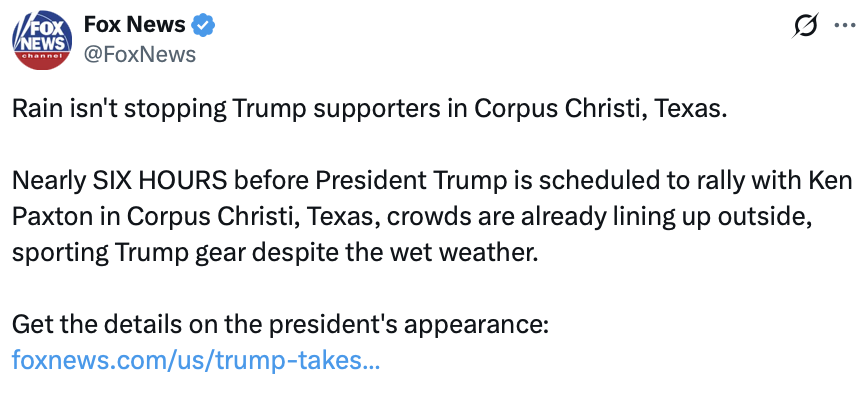Open the @FoxNews handle link
The width and height of the screenshot is (866, 394).
point(139,55)
